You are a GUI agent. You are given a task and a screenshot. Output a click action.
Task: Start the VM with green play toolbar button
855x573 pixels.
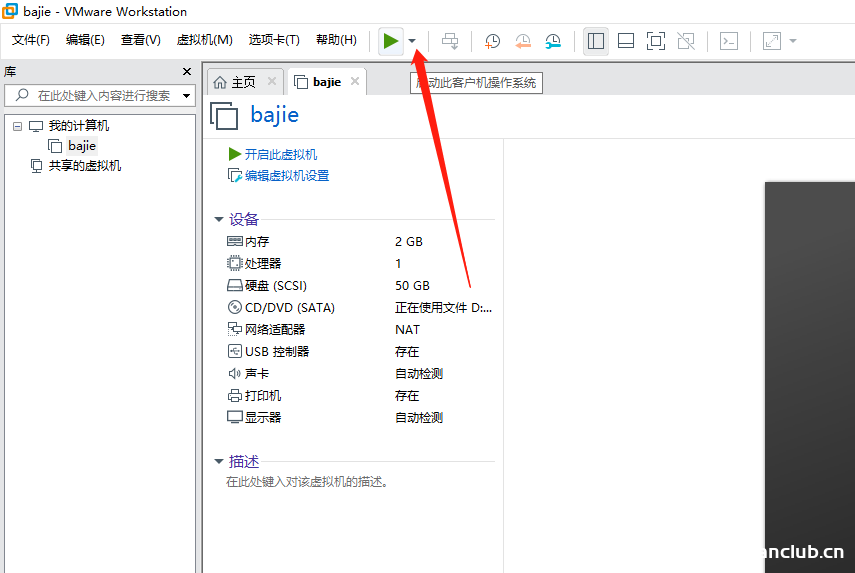[390, 41]
